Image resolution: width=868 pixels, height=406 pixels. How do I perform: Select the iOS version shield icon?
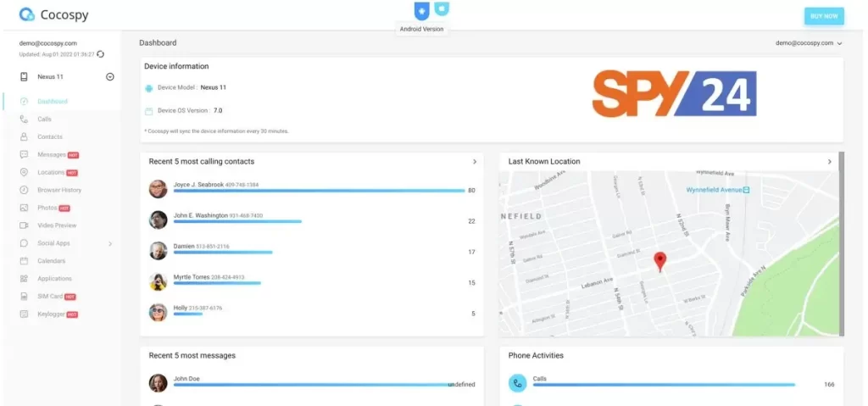tap(442, 8)
